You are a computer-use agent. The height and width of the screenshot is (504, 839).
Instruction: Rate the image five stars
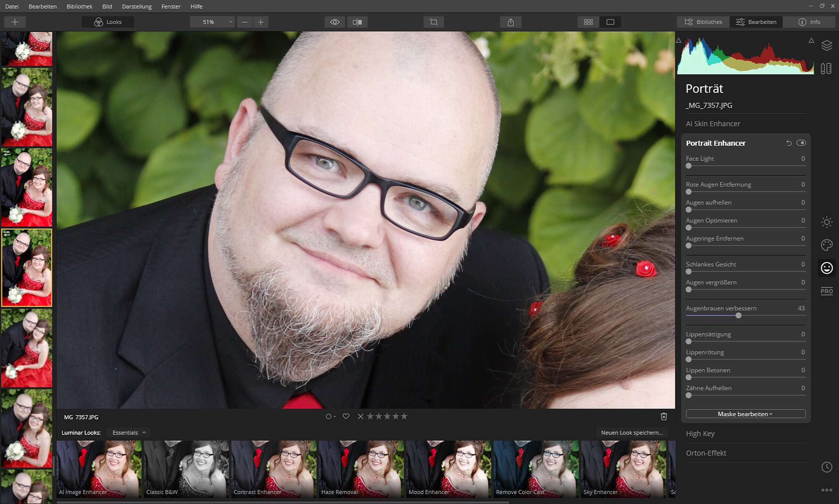[x=404, y=416]
